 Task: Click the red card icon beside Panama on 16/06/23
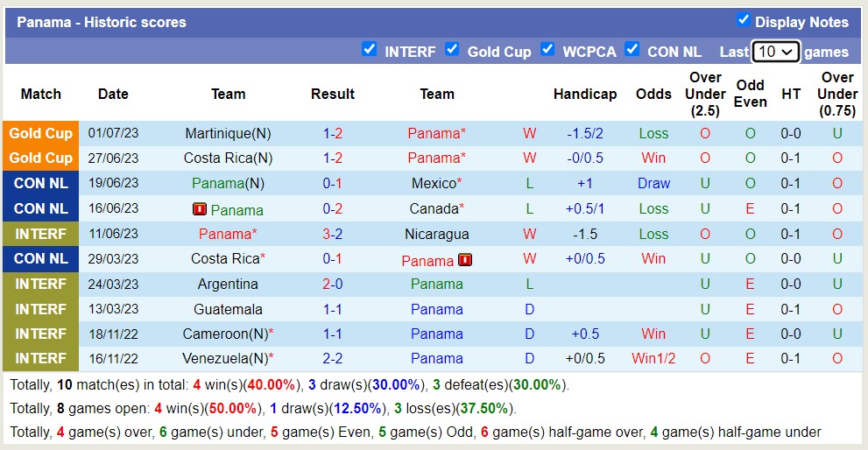199,209
